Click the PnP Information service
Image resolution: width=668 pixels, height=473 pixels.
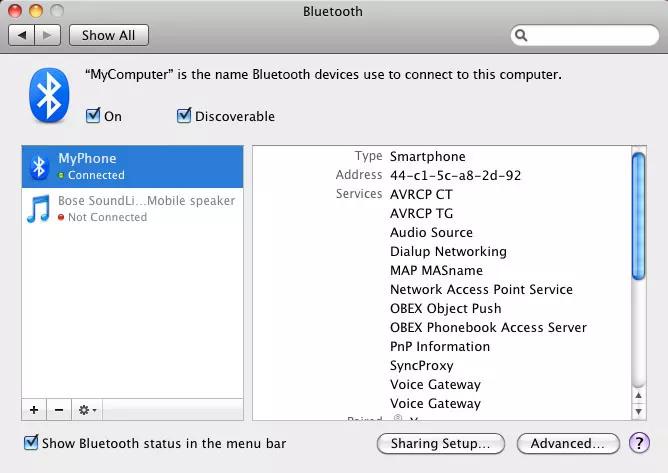440,346
